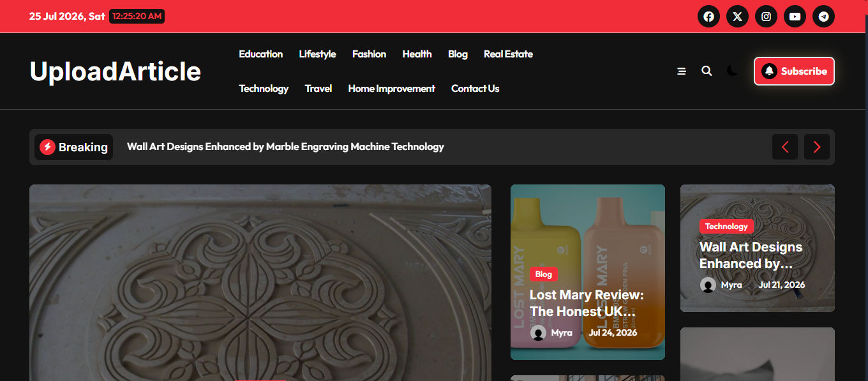Screen dimensions: 868x381
Task: Open the Education menu item
Action: pyautogui.click(x=261, y=54)
